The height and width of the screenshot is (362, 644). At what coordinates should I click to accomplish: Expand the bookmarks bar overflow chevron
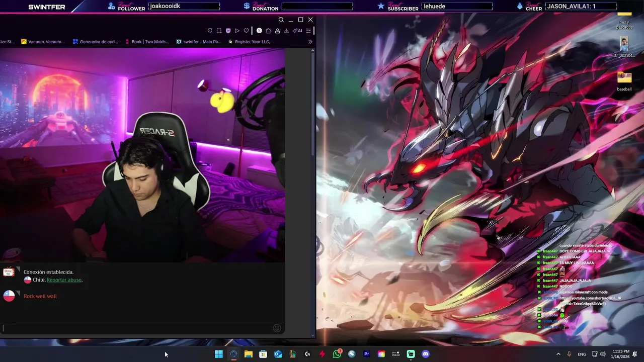310,42
